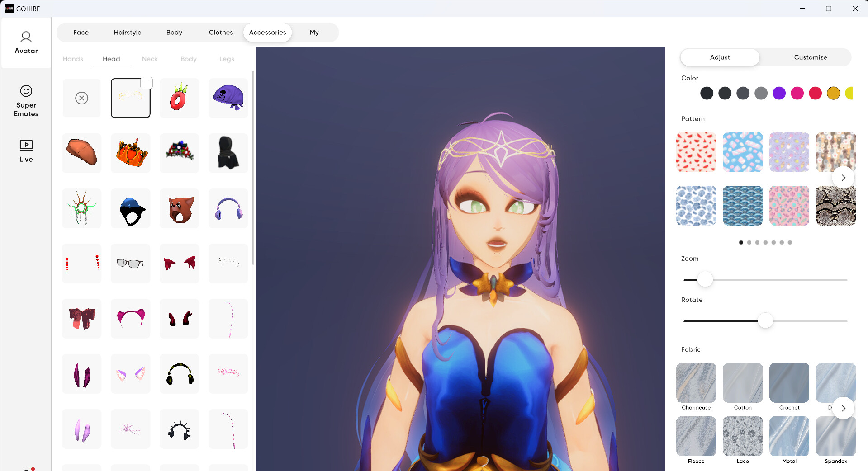
Task: Deselect the gold tiara using minus badge
Action: pyautogui.click(x=147, y=83)
